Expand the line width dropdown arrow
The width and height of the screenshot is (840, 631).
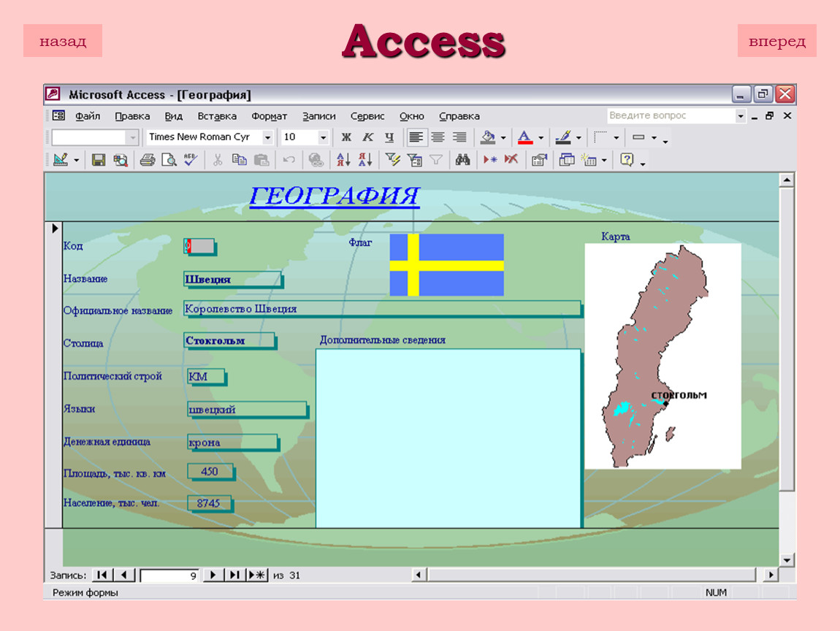coord(616,137)
